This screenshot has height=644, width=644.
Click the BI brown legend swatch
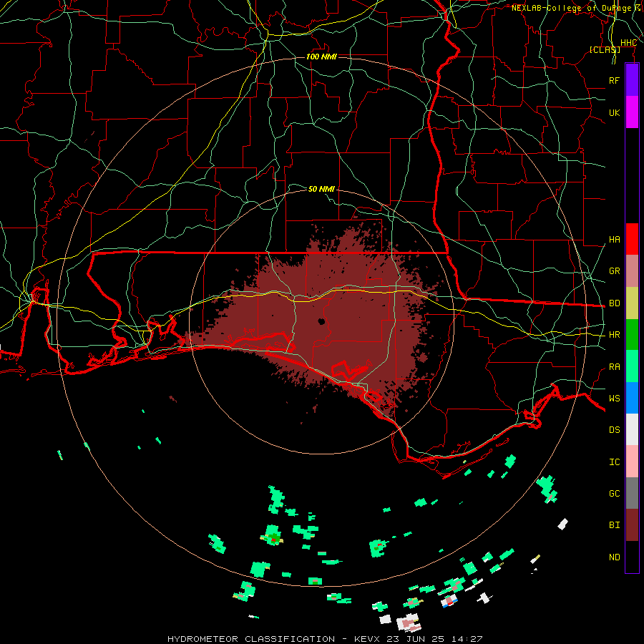(632, 525)
